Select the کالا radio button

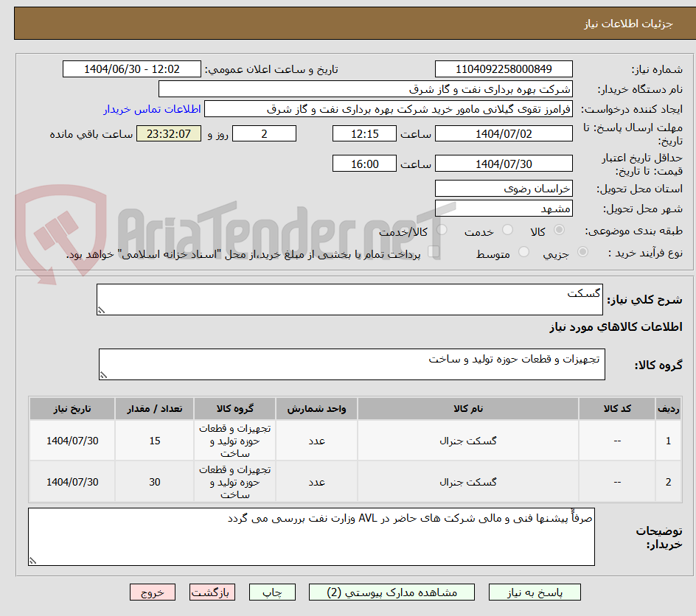click(x=560, y=230)
